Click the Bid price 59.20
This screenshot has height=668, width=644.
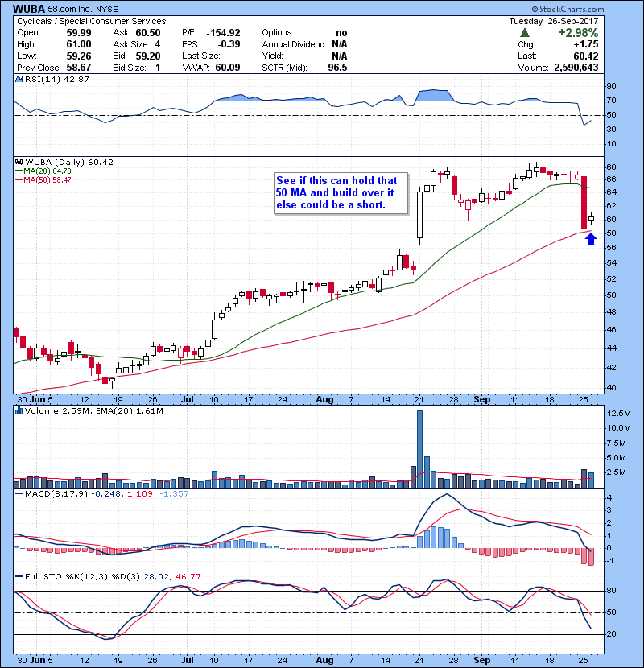tap(148, 56)
